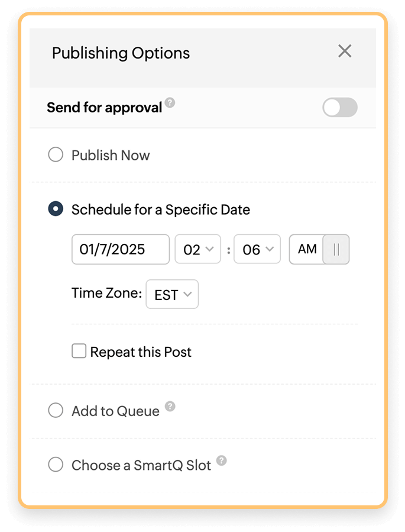Open the Time Zone dropdown set to EST
The image size is (405, 532).
172,294
